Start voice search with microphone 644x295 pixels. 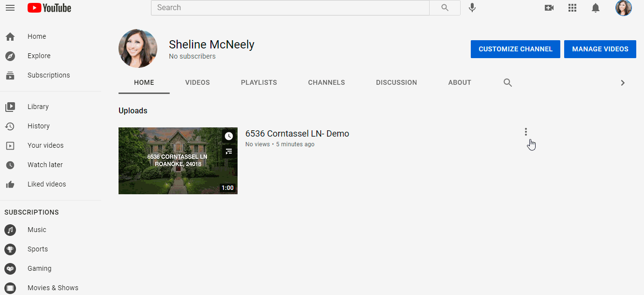click(x=472, y=8)
